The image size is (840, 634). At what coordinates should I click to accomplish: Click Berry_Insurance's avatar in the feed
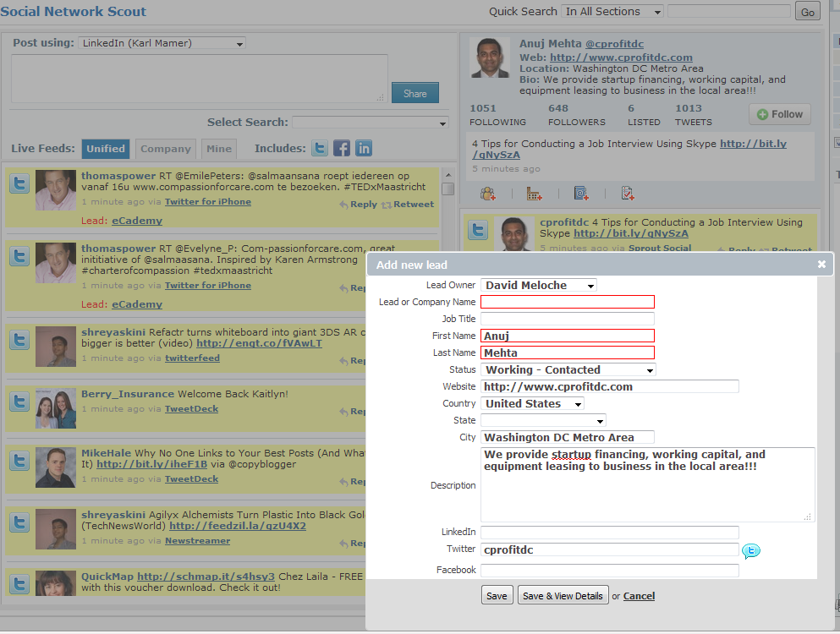point(56,408)
